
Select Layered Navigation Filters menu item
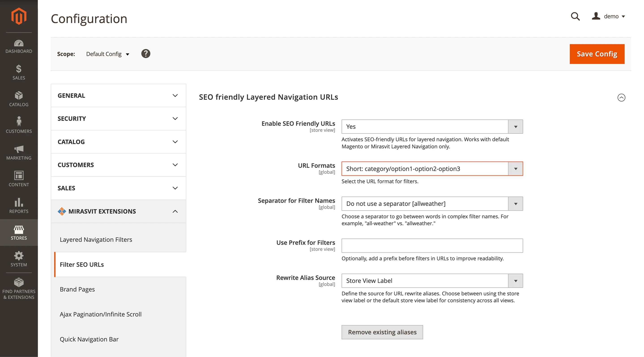(x=96, y=240)
